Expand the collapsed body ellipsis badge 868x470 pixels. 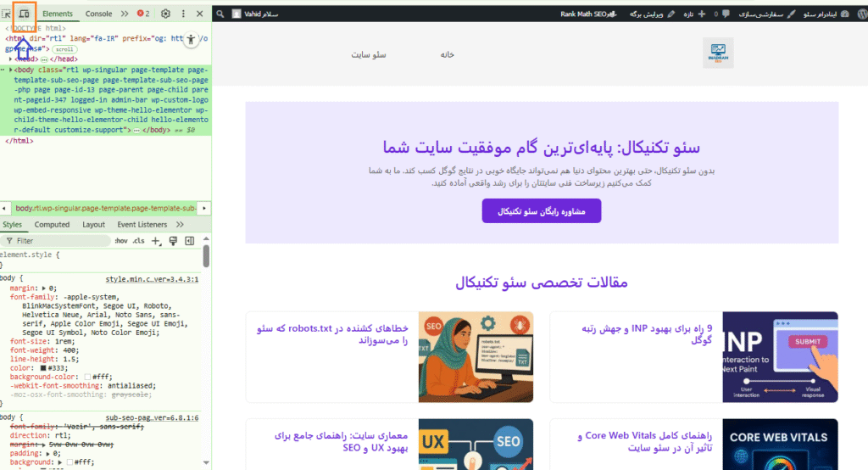click(x=136, y=131)
